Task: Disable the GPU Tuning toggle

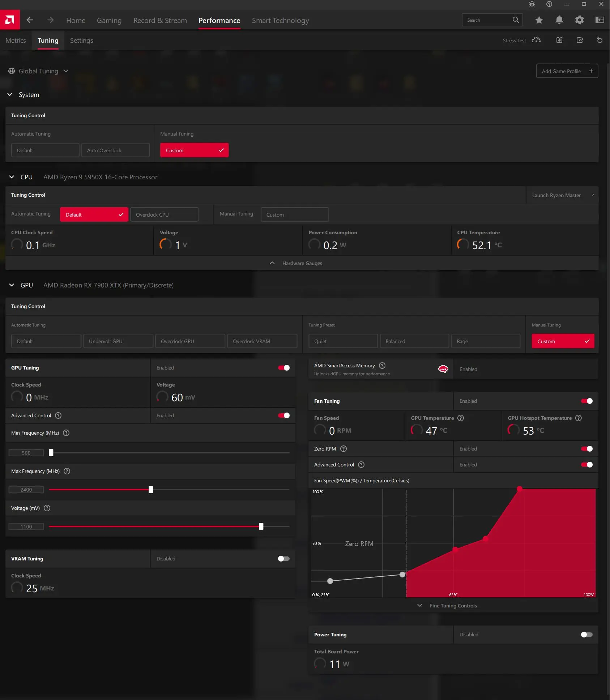Action: pyautogui.click(x=284, y=368)
